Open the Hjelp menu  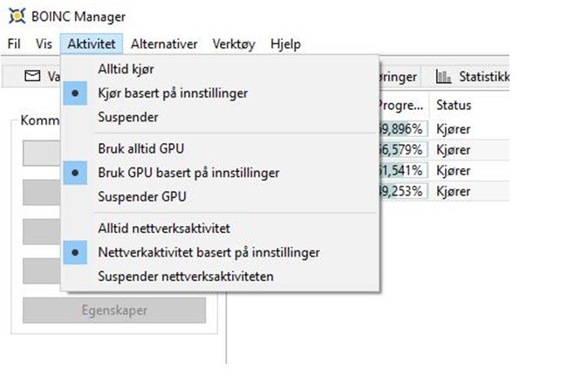click(x=285, y=44)
